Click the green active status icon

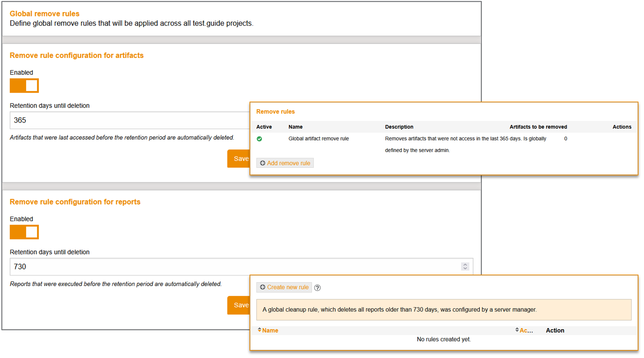tap(259, 139)
